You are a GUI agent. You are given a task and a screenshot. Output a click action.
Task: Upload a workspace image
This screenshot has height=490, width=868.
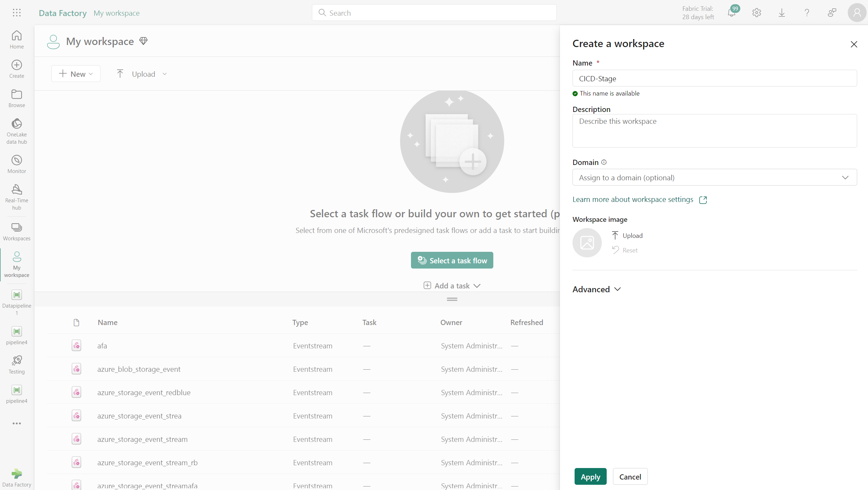coord(627,235)
